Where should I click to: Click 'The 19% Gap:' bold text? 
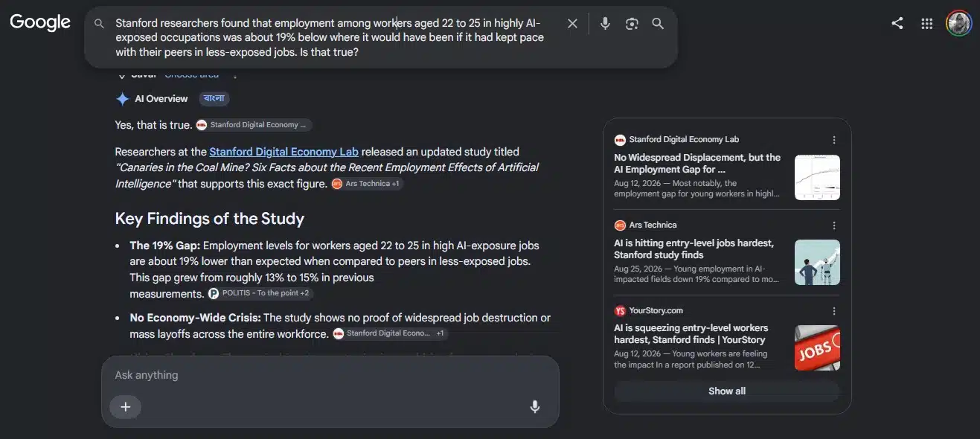(164, 246)
